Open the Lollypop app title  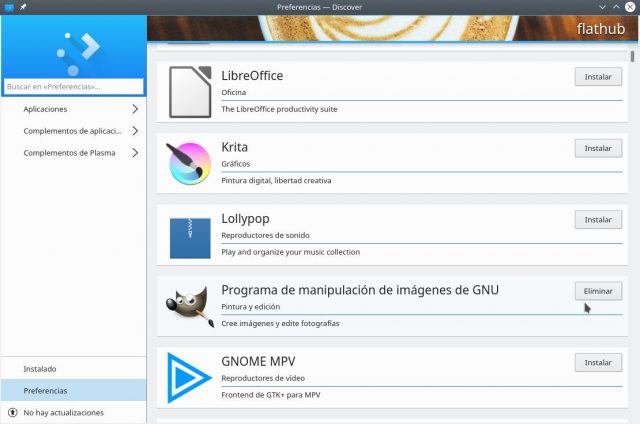[x=245, y=219]
